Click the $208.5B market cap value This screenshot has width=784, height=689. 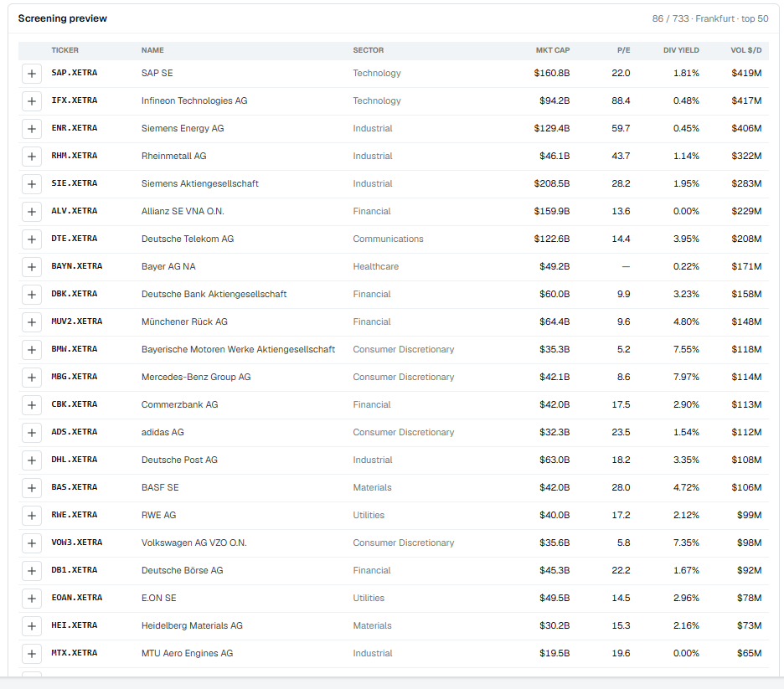[552, 183]
